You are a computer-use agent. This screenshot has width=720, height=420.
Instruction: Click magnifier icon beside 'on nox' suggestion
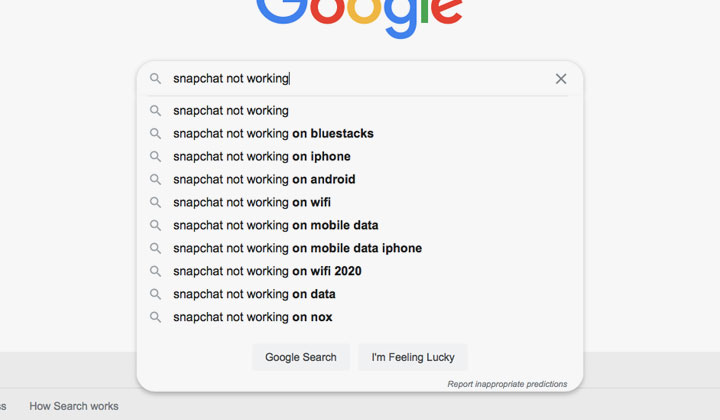pyautogui.click(x=156, y=317)
